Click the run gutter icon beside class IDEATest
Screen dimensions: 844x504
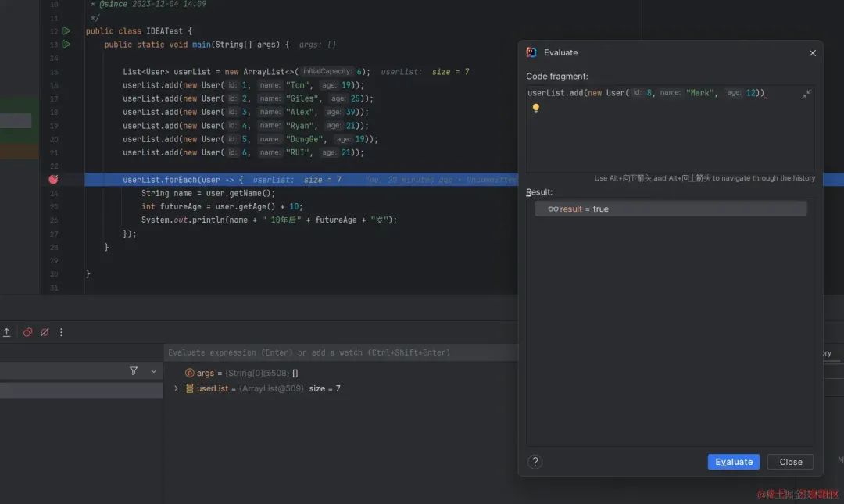pos(66,30)
